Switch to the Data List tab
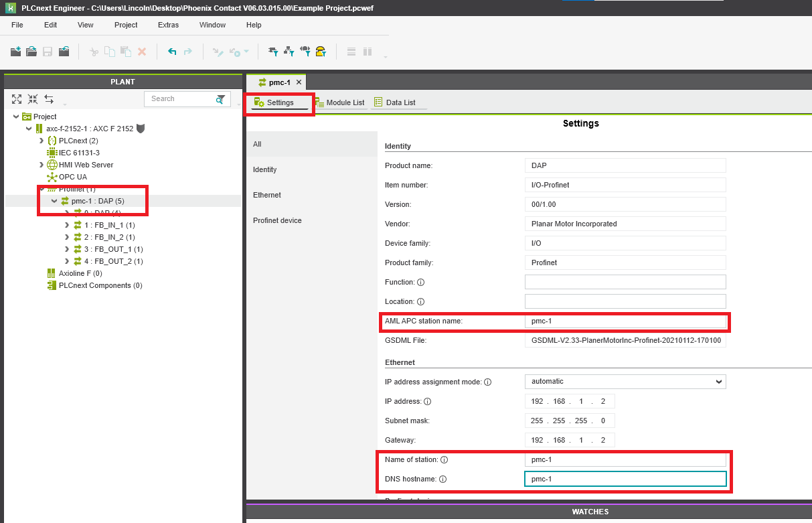This screenshot has height=523, width=812. click(395, 102)
